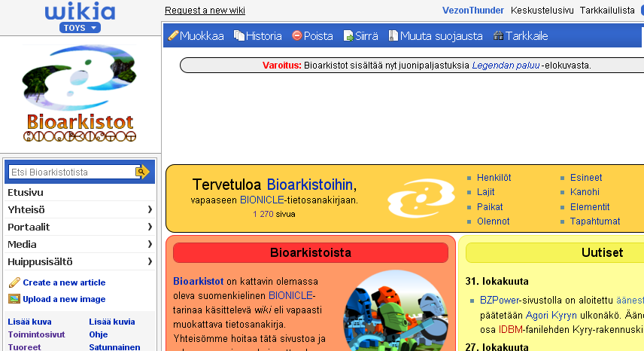Click the Bioarkistot site logo
The image size is (644, 351).
(x=79, y=93)
